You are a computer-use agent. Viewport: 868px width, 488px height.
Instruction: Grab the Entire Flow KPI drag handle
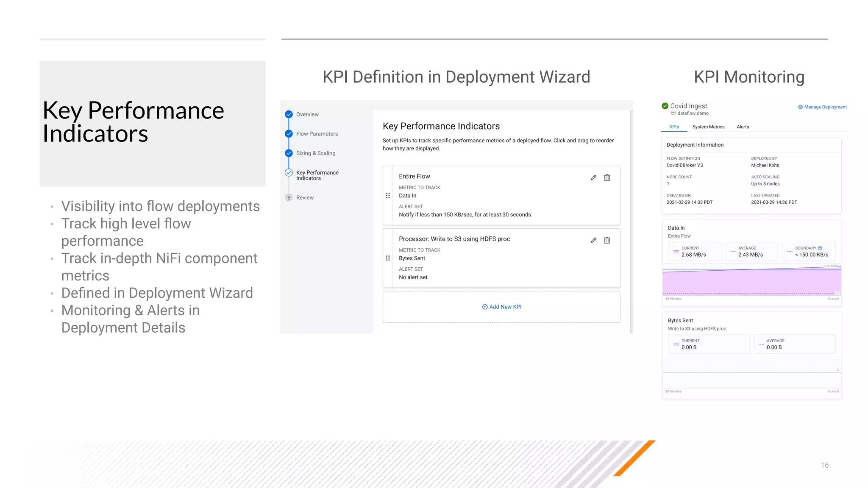tap(388, 196)
